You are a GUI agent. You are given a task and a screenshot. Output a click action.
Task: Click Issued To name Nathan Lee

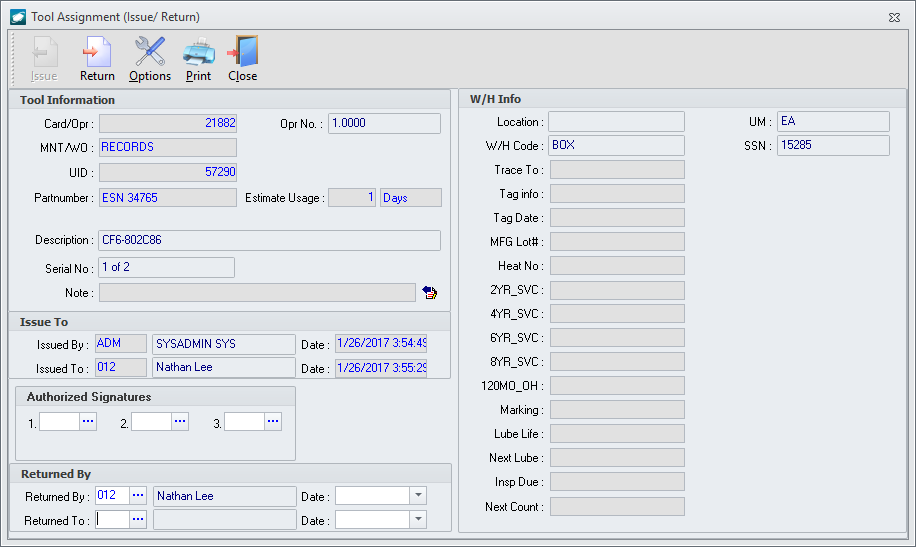point(224,368)
